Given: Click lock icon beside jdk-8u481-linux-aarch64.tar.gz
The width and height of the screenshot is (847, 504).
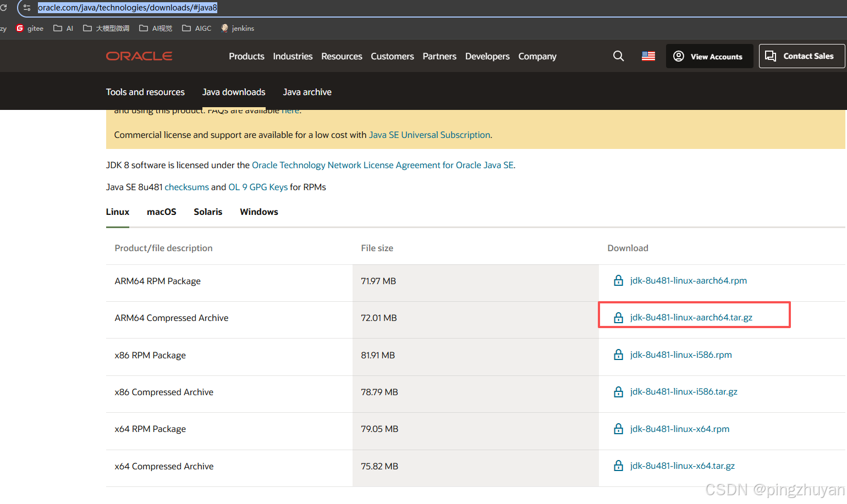Looking at the screenshot, I should pyautogui.click(x=618, y=317).
